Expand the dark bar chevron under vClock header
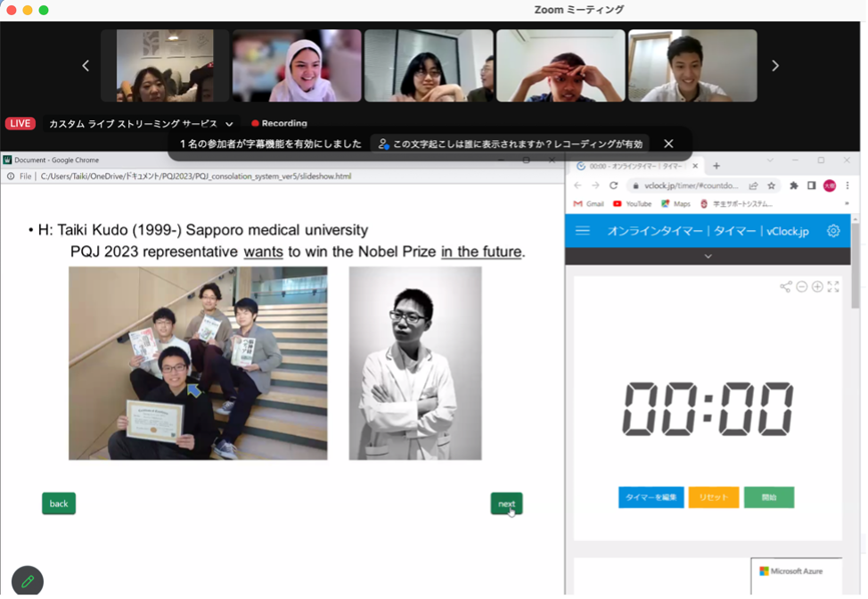The width and height of the screenshot is (868, 599). 708,256
